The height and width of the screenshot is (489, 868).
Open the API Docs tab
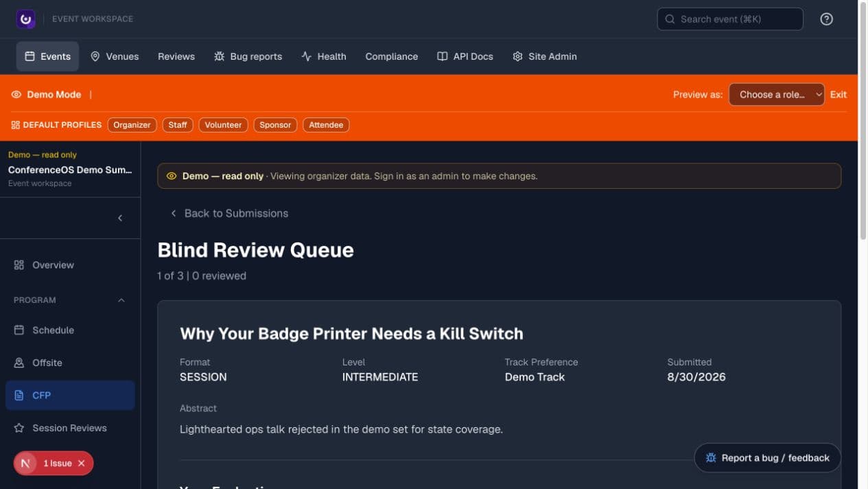tap(465, 56)
